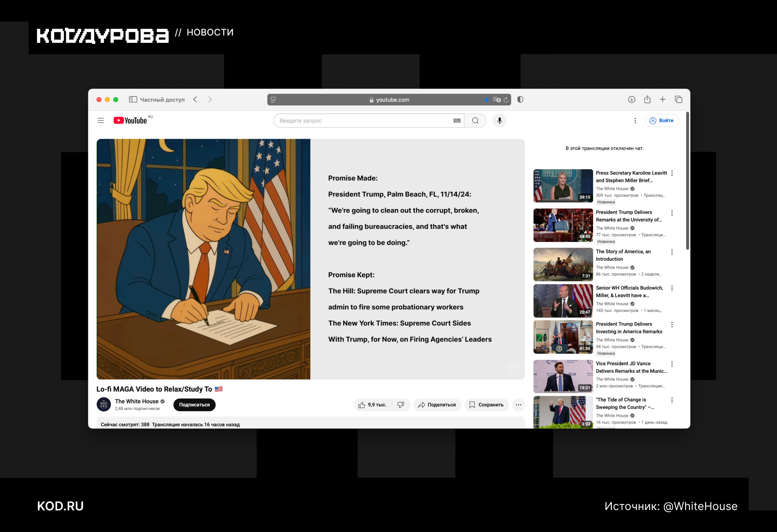Show the tab overview icon

coord(678,100)
